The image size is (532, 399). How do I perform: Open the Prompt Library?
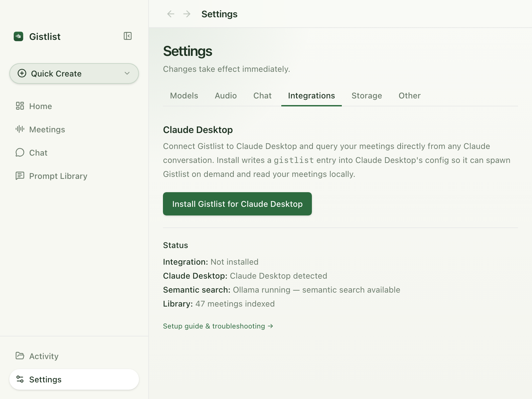(74, 176)
